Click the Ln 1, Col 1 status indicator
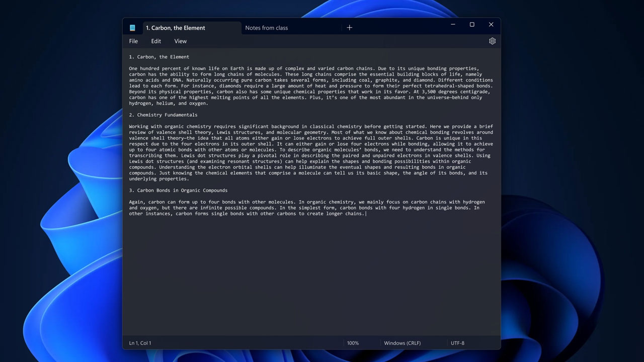 [x=140, y=343]
